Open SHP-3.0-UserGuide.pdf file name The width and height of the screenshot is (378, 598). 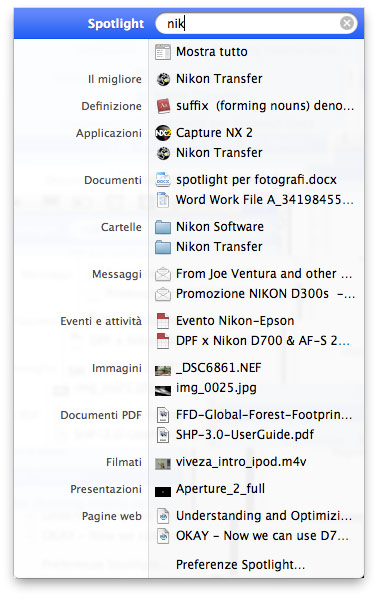pyautogui.click(x=245, y=435)
